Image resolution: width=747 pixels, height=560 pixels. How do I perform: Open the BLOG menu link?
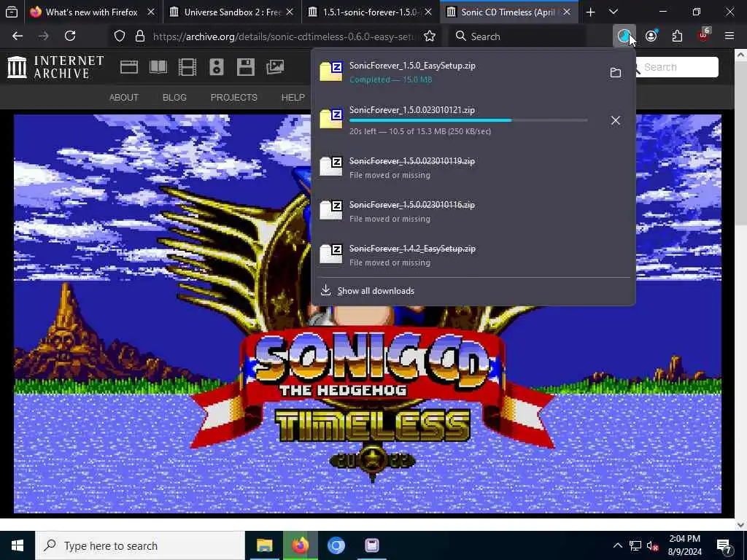[174, 98]
